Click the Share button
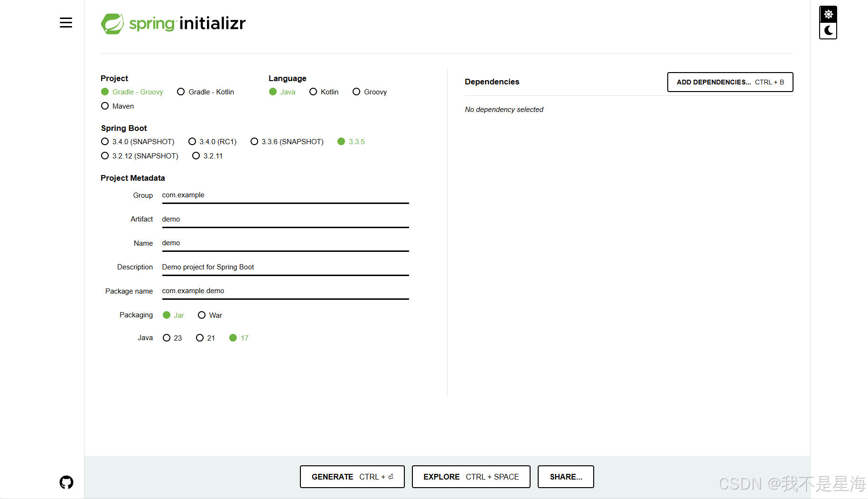Screen dimensions: 868x499 [x=566, y=477]
